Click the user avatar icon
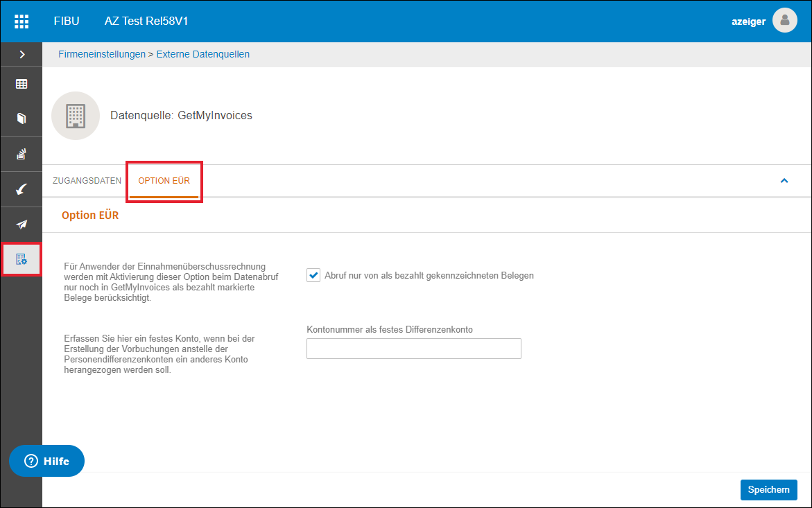This screenshot has width=812, height=508. click(x=784, y=21)
